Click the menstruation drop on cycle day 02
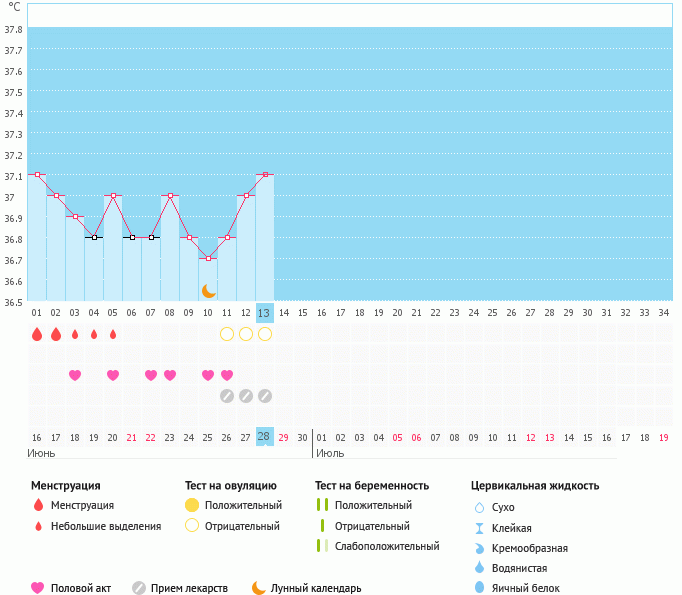Image resolution: width=682 pixels, height=595 pixels. click(56, 334)
